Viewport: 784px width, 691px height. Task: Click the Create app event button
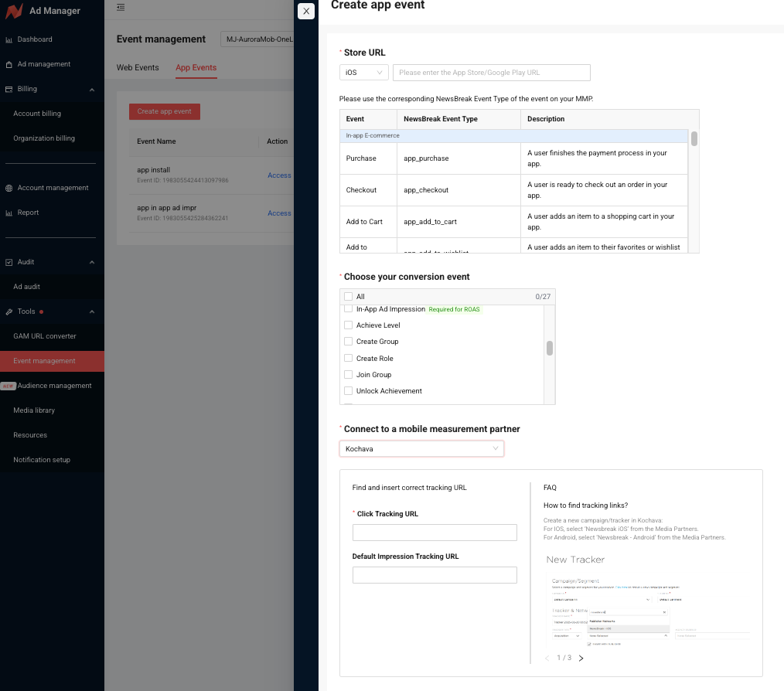165,111
